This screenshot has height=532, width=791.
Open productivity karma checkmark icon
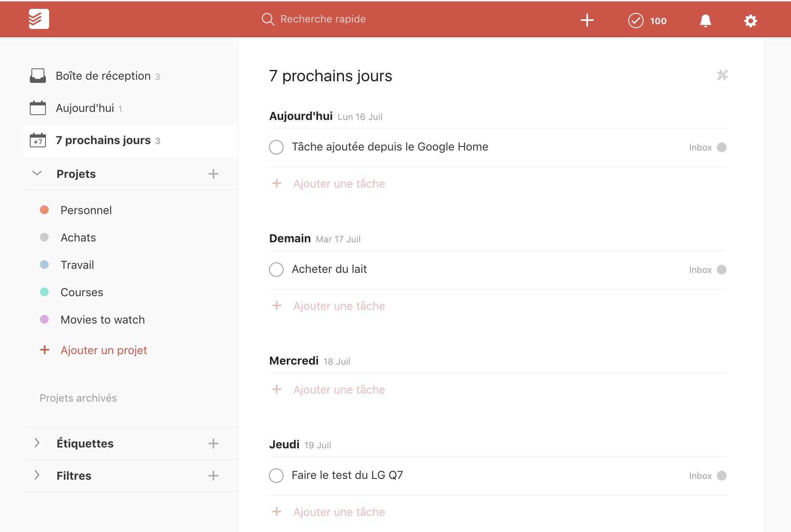point(636,21)
